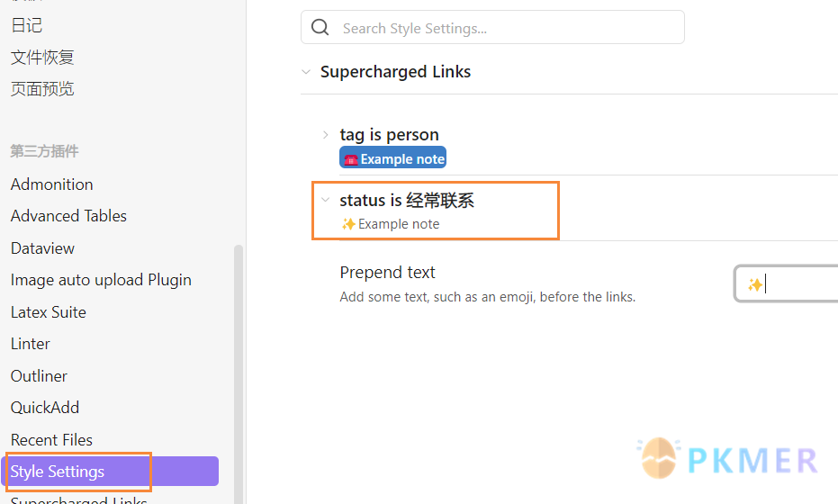Open the 页面预览 settings tab
Screen dimensions: 838x504
tap(42, 89)
